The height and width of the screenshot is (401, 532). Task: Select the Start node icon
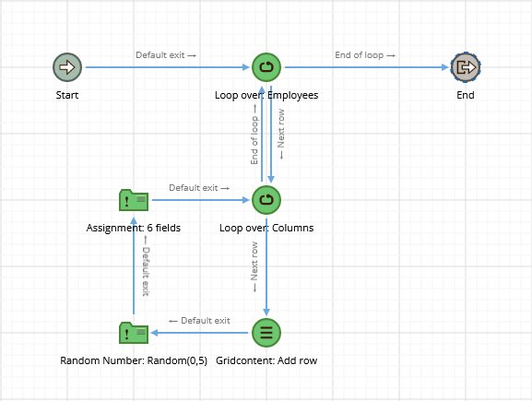pos(67,67)
